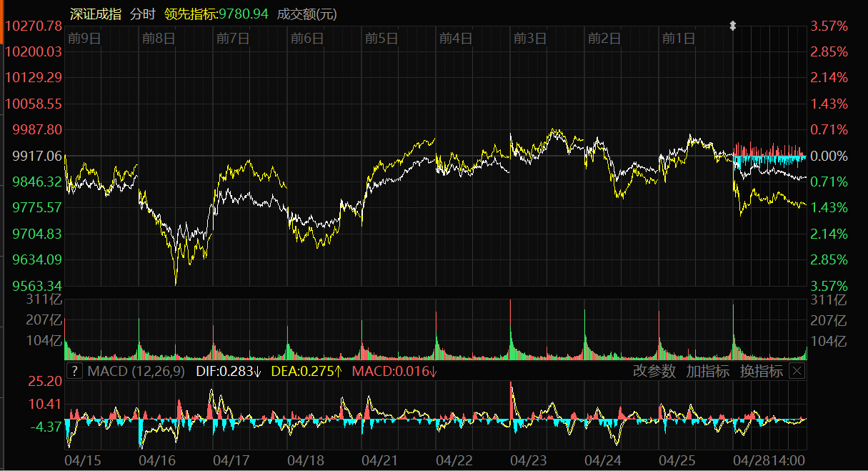Click the 04/17 date label
This screenshot has width=868, height=471.
click(231, 460)
